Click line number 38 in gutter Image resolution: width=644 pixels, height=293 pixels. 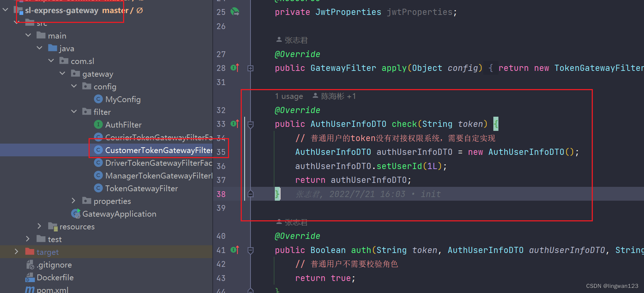[x=221, y=194]
